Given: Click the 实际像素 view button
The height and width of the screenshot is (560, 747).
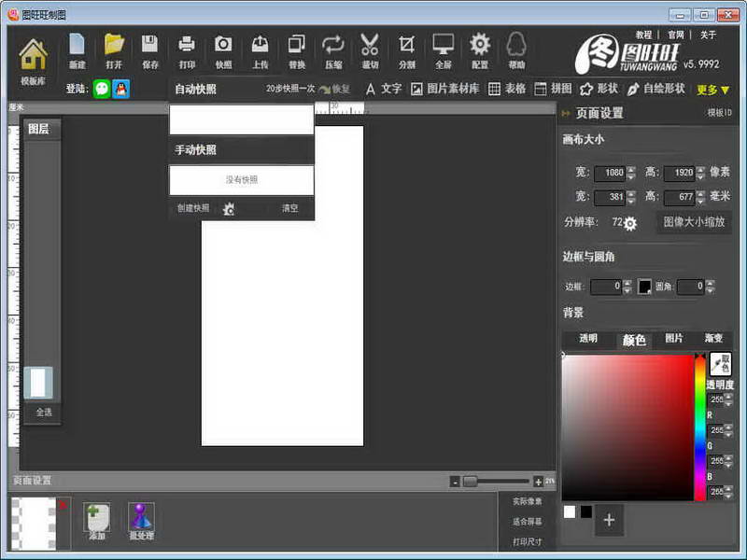Looking at the screenshot, I should (x=527, y=501).
